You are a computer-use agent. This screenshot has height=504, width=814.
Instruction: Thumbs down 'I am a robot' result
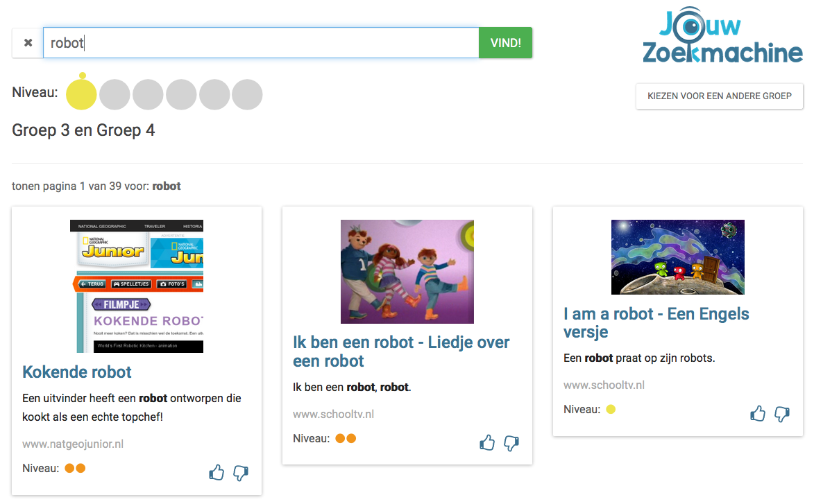point(782,414)
